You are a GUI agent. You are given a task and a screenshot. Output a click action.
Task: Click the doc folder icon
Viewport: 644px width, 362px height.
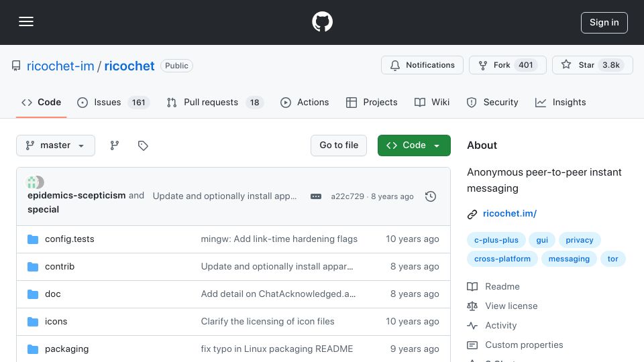[x=33, y=294]
